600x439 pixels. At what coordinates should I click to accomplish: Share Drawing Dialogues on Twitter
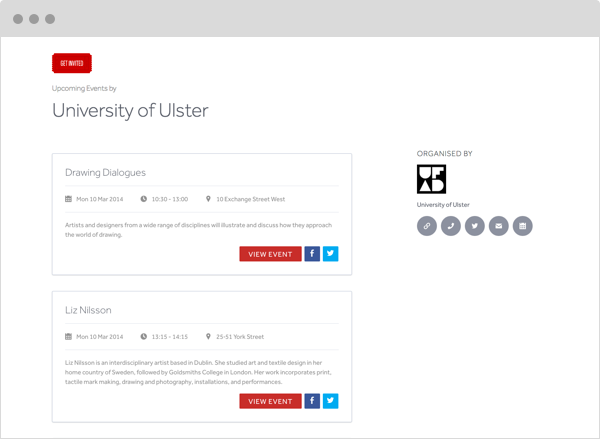330,254
